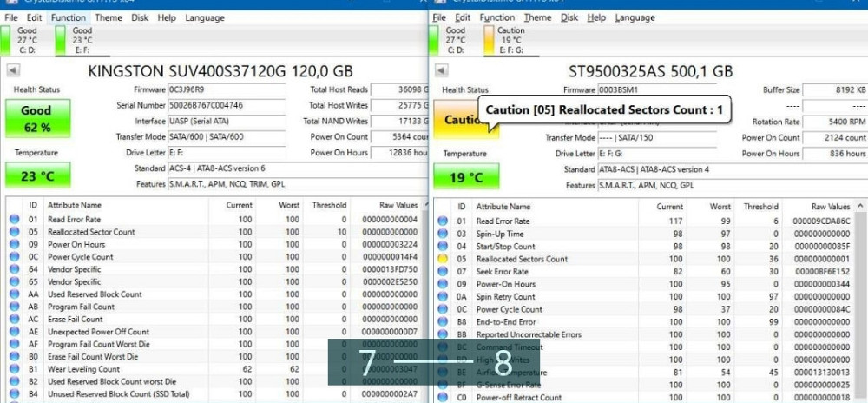This screenshot has width=868, height=403.
Task: Click status icon for Erase Fail Count AC
Action: tap(15, 320)
